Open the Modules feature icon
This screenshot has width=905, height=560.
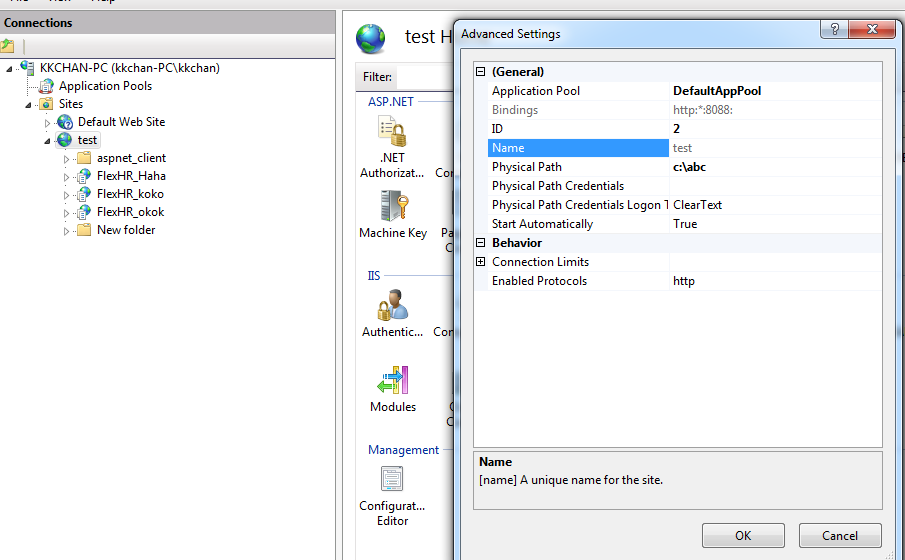coord(392,380)
